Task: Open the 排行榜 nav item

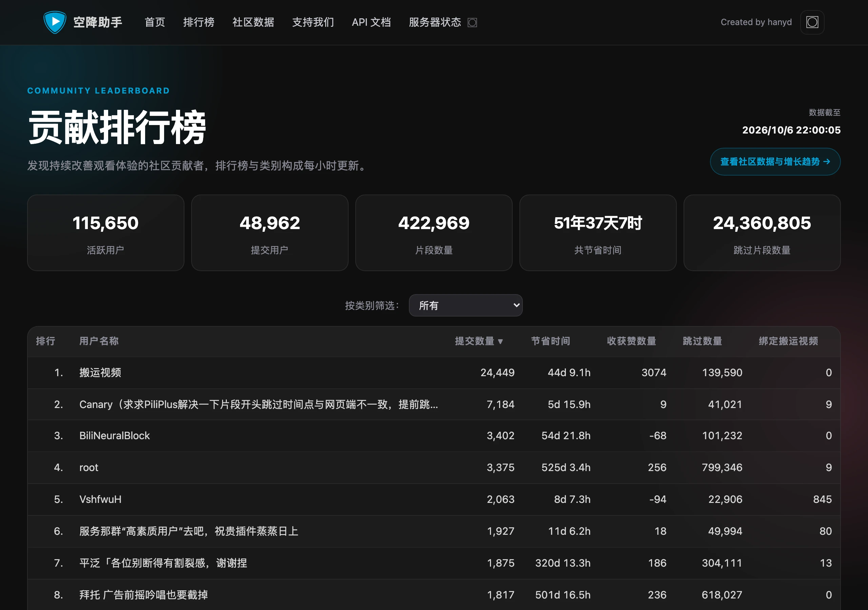Action: [199, 22]
